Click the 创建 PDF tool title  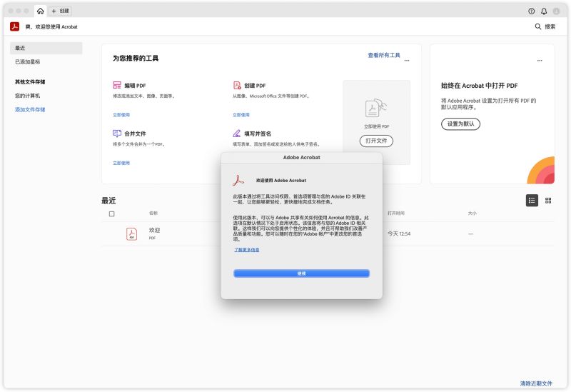pyautogui.click(x=255, y=86)
